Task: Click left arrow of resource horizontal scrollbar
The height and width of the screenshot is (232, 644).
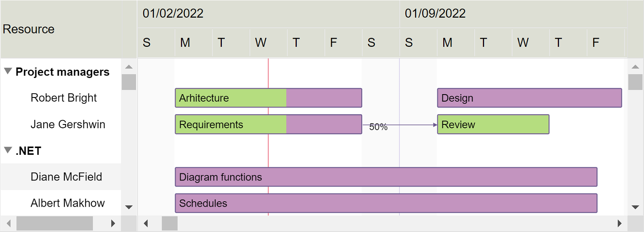Action: (x=8, y=223)
